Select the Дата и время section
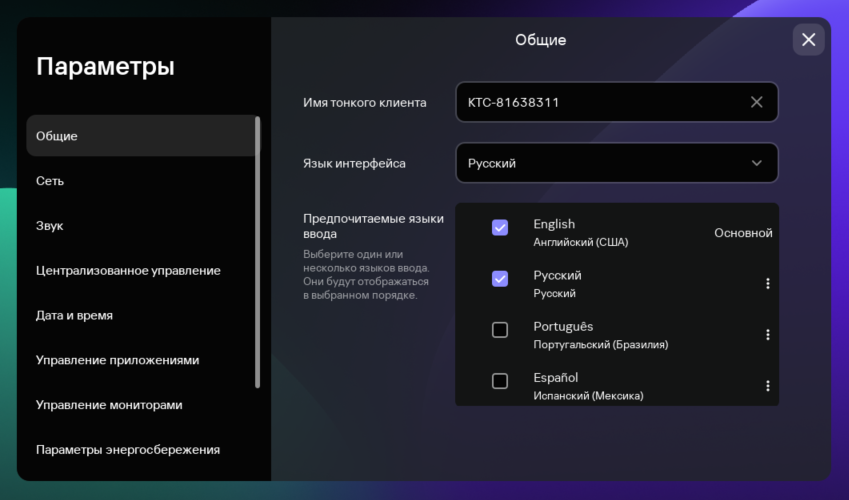The height and width of the screenshot is (500, 849). tap(74, 315)
